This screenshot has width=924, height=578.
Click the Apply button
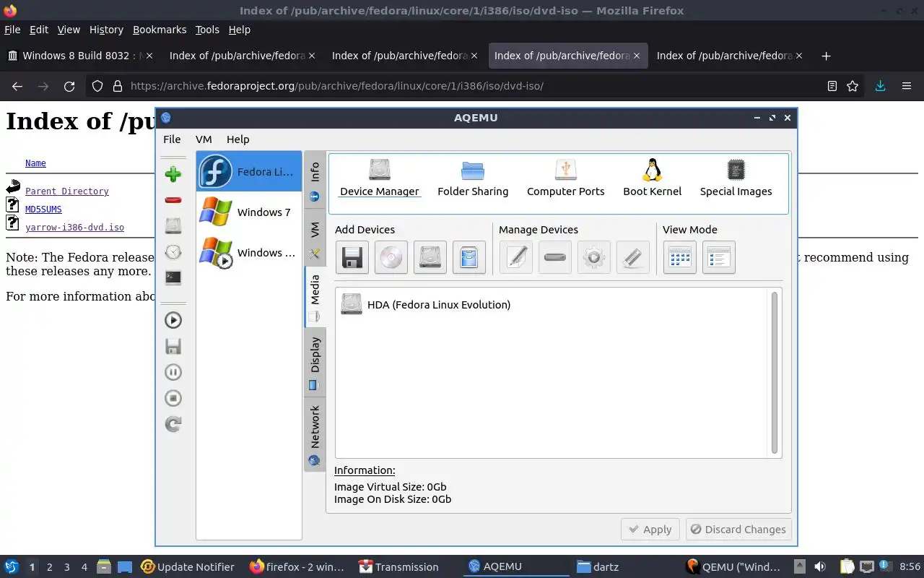point(650,530)
